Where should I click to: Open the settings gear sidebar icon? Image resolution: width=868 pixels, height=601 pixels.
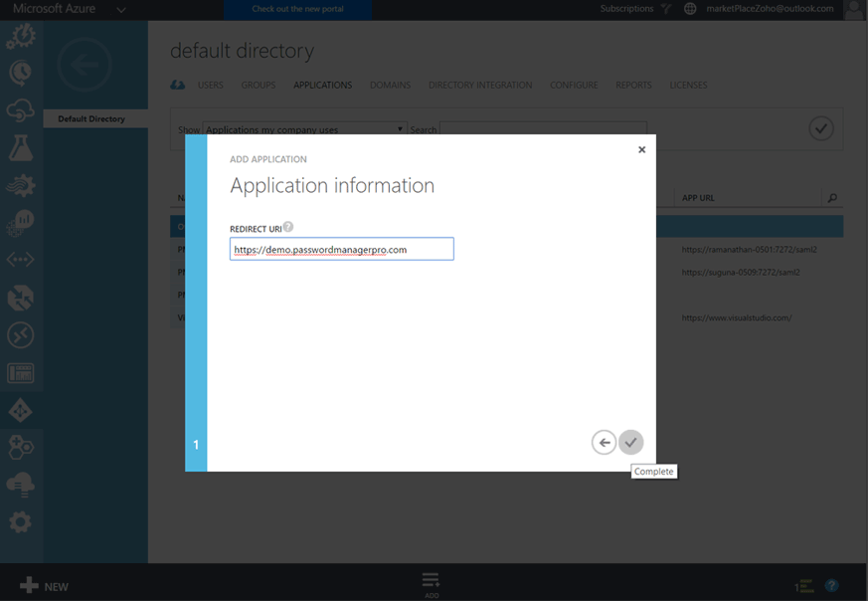pyautogui.click(x=21, y=521)
